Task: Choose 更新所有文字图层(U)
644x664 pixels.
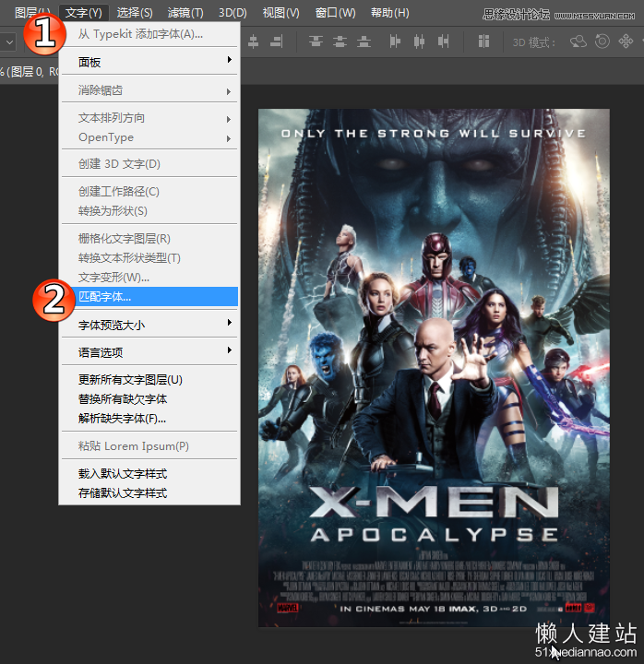Action: [149, 380]
